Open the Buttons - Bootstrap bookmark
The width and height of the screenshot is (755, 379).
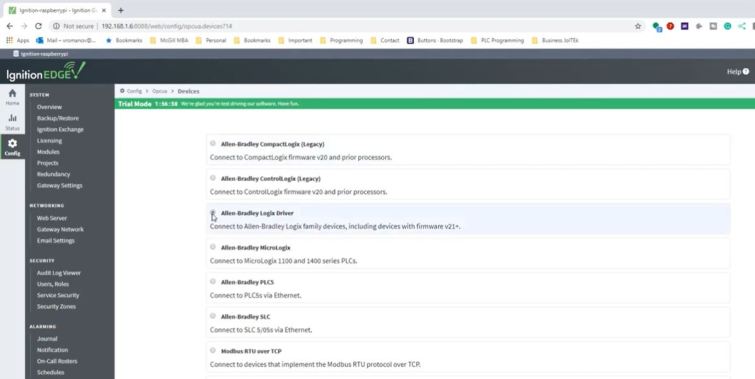tap(435, 40)
